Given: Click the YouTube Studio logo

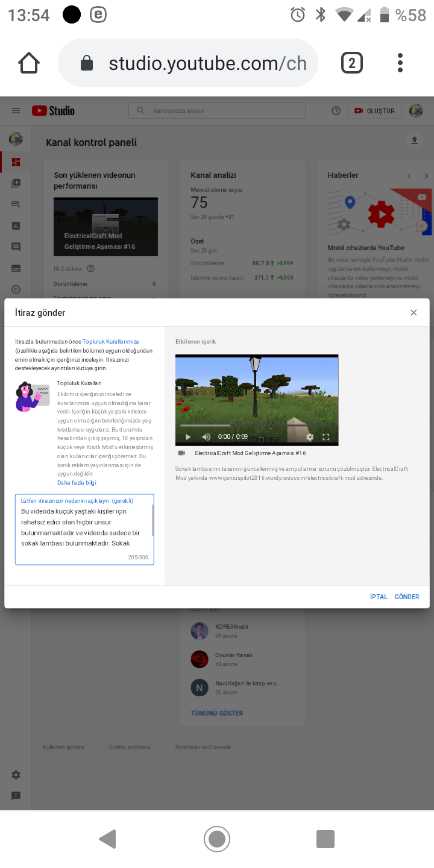Looking at the screenshot, I should pos(53,111).
